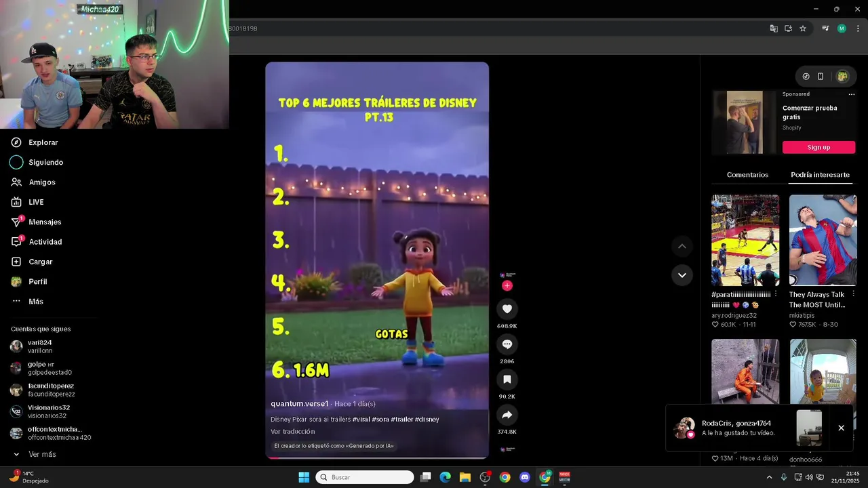Image resolution: width=868 pixels, height=488 pixels.
Task: Click mkiatipis username under video
Action: (x=804, y=315)
